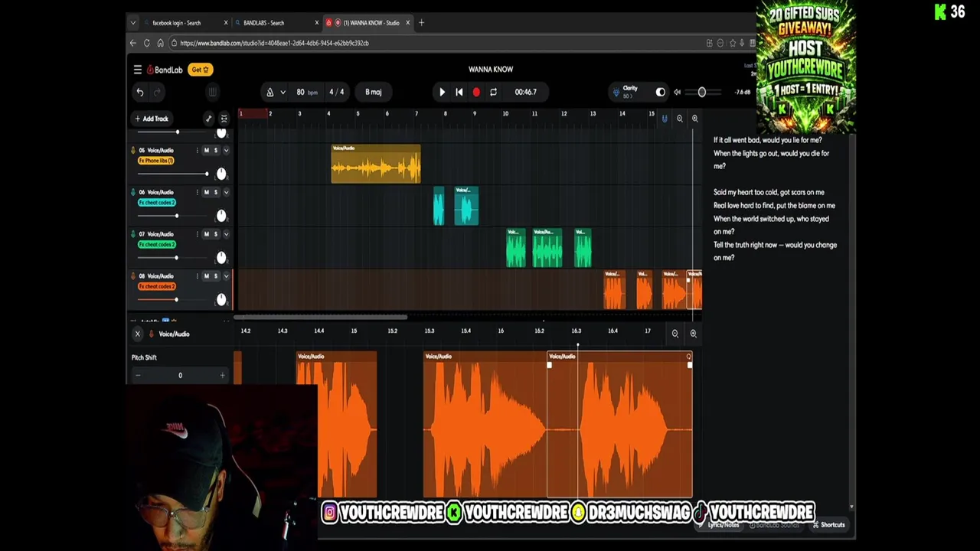Toggle the metronome
This screenshot has width=980, height=551.
269,92
